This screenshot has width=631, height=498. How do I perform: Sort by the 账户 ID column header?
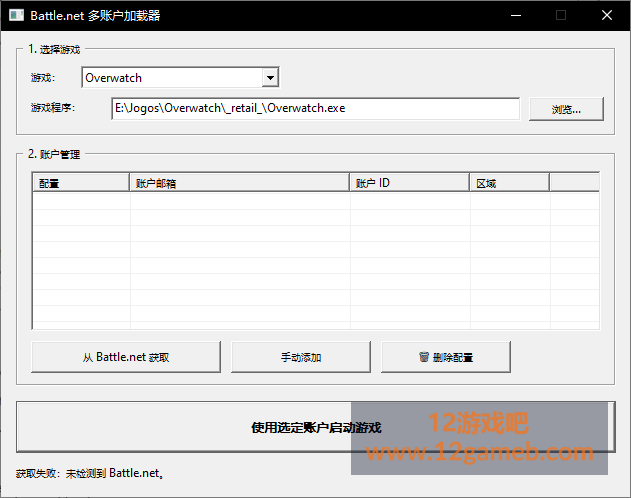tap(410, 183)
